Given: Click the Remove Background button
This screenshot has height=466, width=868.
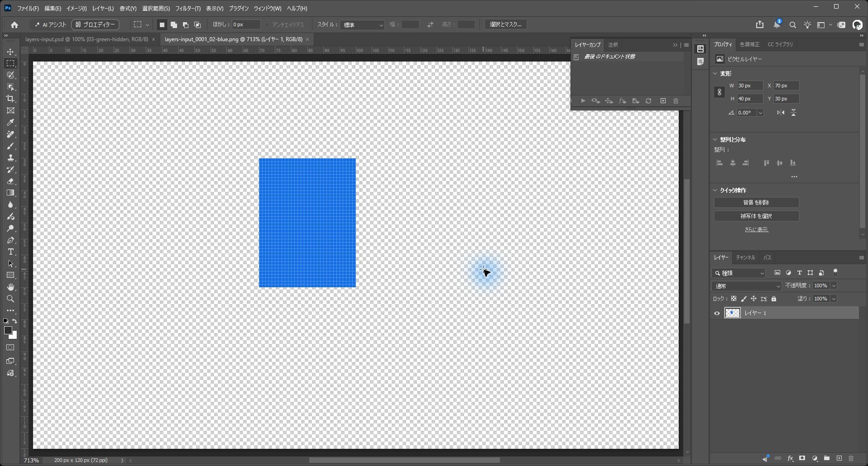Looking at the screenshot, I should point(756,203).
